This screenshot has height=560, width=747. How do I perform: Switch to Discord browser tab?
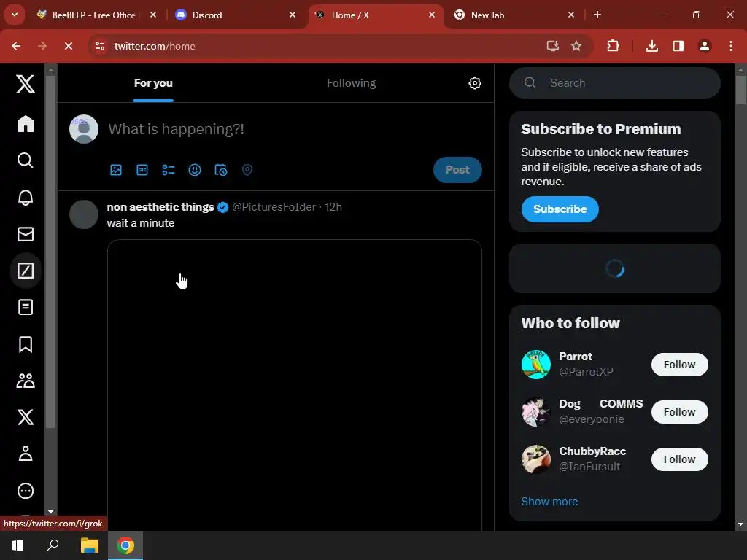point(236,15)
